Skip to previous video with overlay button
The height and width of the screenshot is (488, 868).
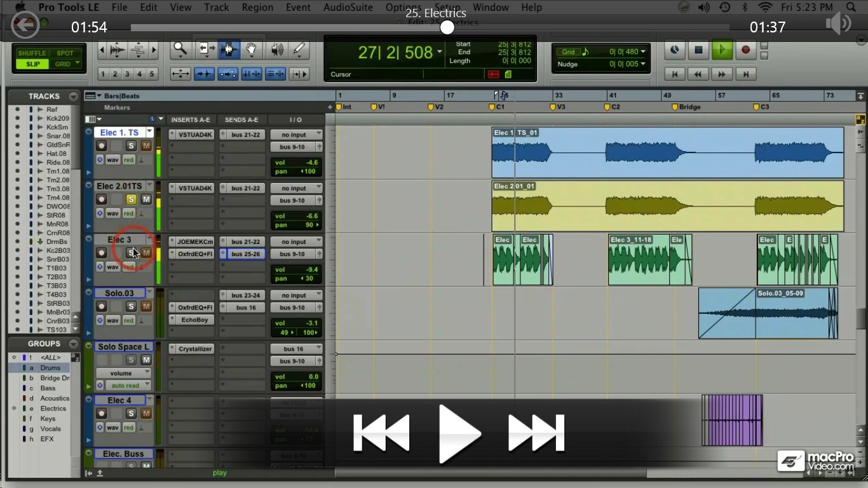coord(381,433)
